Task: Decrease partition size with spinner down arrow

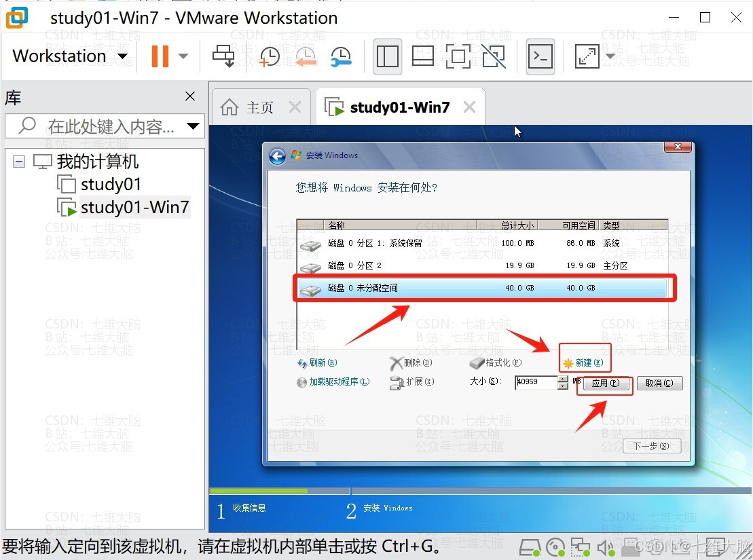Action: pyautogui.click(x=563, y=386)
